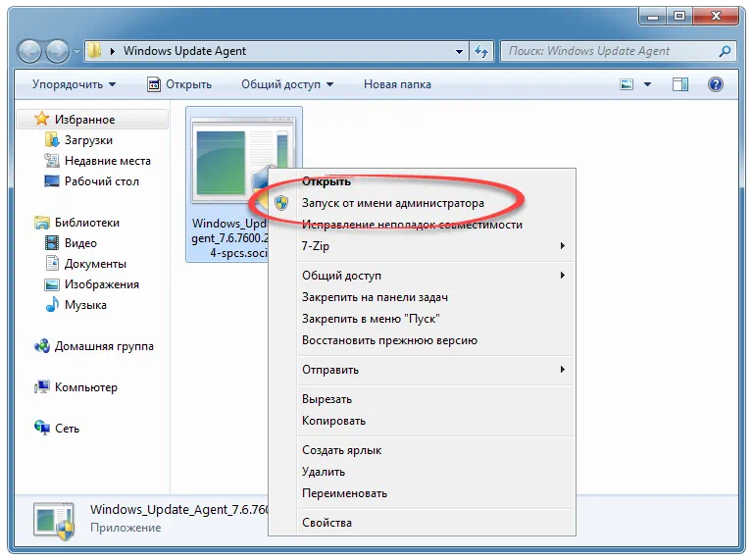Click the Windows Update Agent address path
This screenshot has height=560, width=753.
click(184, 51)
